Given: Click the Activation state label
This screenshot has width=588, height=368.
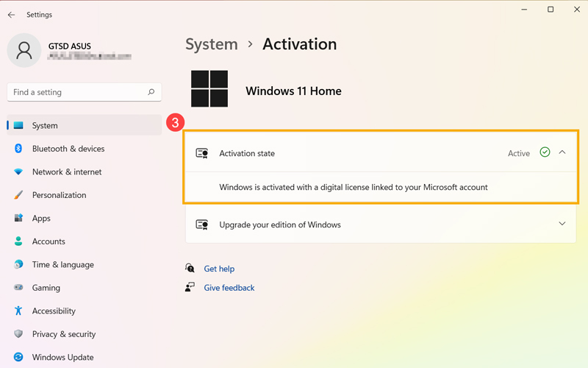Looking at the screenshot, I should 247,153.
